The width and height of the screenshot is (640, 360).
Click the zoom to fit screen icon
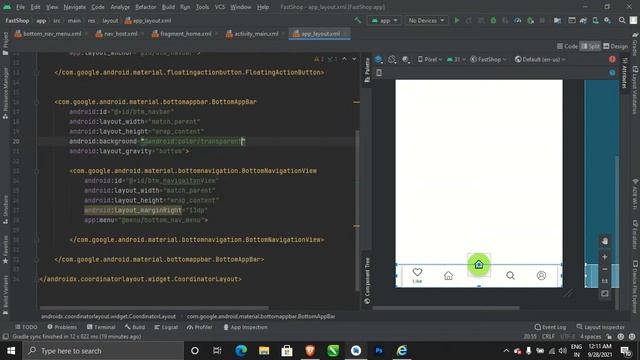[605, 293]
